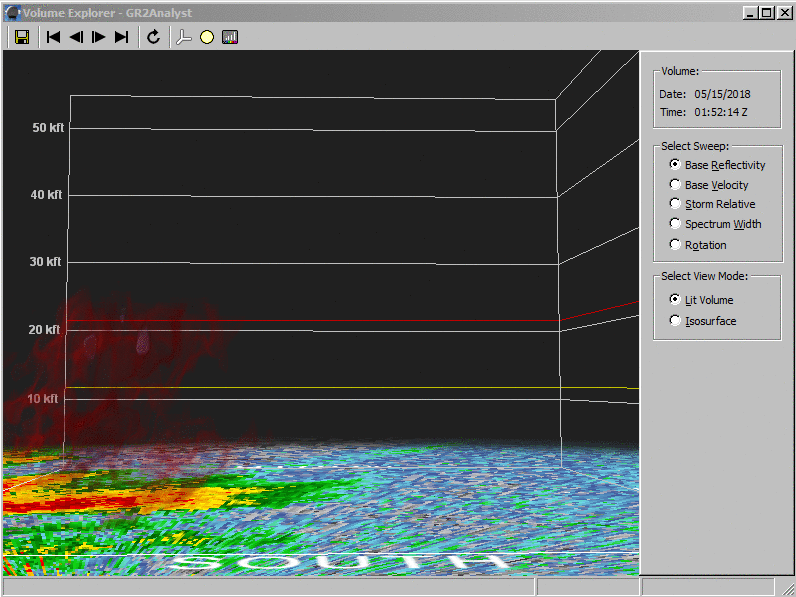
Task: Click the volume time 01:52:14 Z
Action: coord(721,112)
